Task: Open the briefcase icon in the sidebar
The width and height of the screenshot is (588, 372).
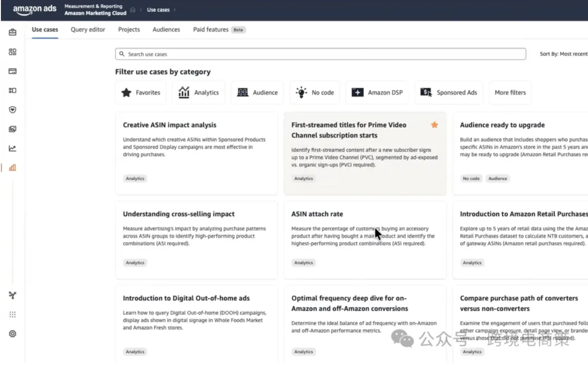Action: pyautogui.click(x=13, y=32)
